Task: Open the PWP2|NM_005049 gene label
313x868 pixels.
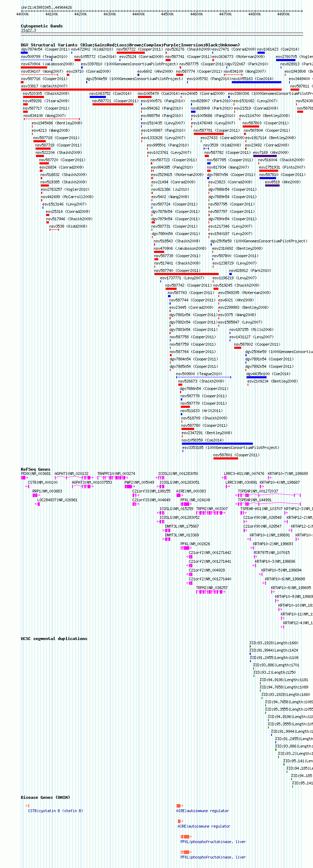Action: [x=139, y=482]
